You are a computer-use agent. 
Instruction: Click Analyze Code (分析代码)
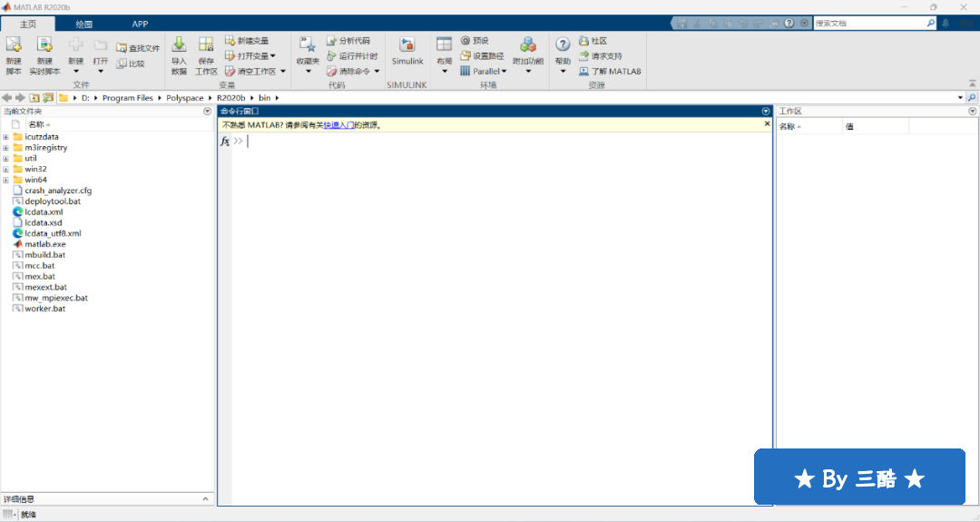(348, 41)
